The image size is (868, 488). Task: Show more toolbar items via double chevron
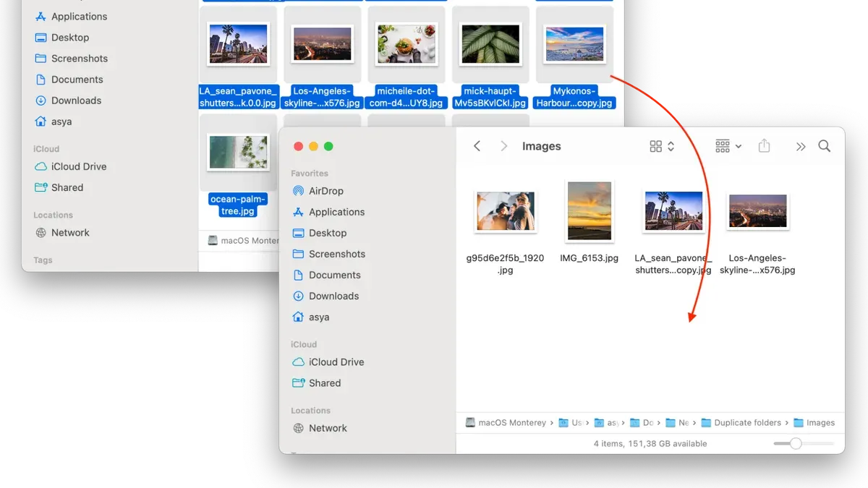800,146
